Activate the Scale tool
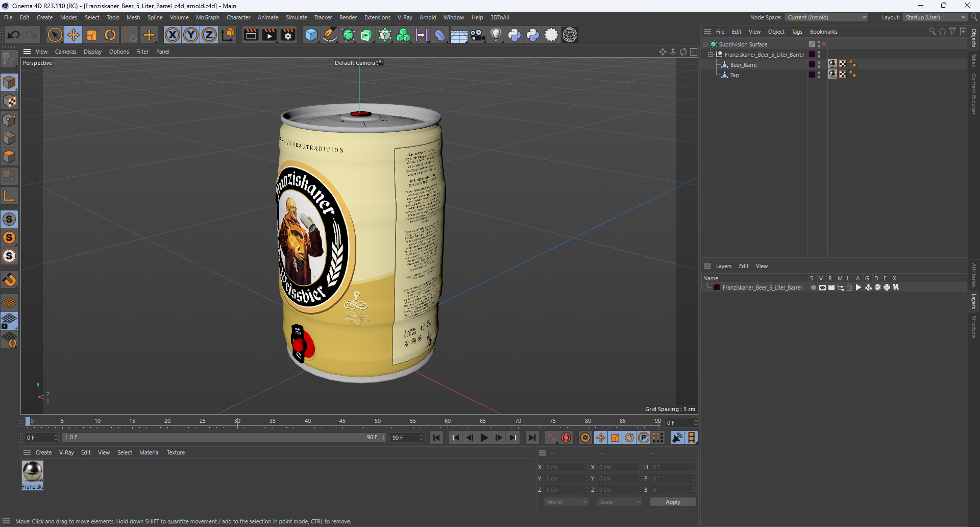This screenshot has height=527, width=980. [92, 35]
